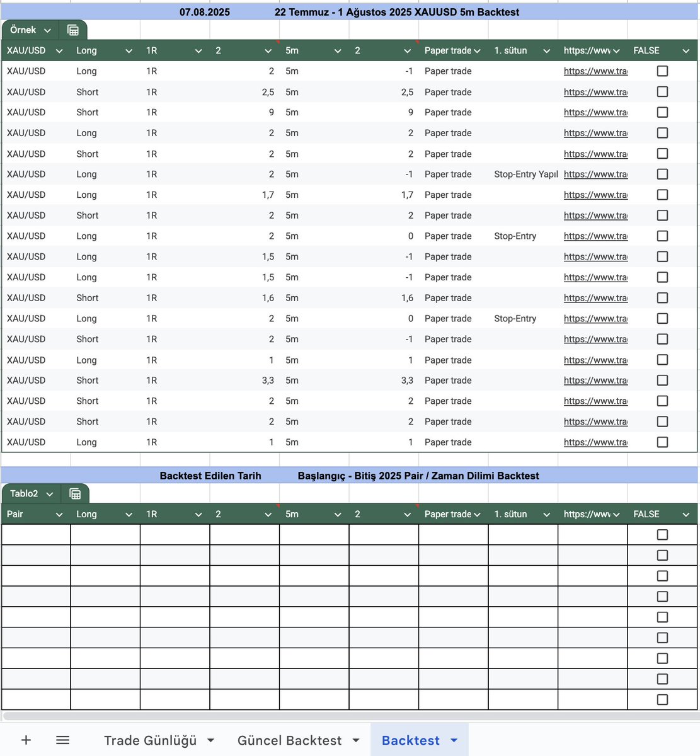Screen dimensions: 700x756
Task: Tick checkbox in the Short 3,3 row
Action: pos(662,381)
